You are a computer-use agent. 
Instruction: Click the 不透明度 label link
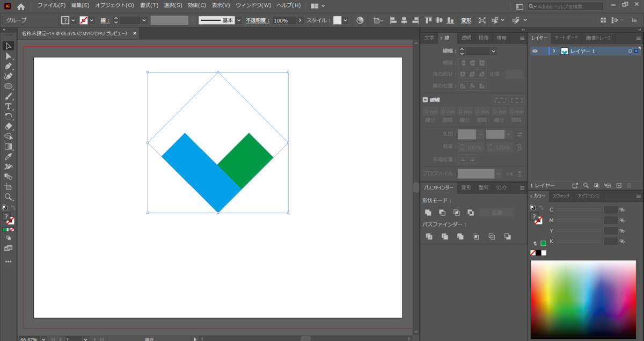click(257, 20)
